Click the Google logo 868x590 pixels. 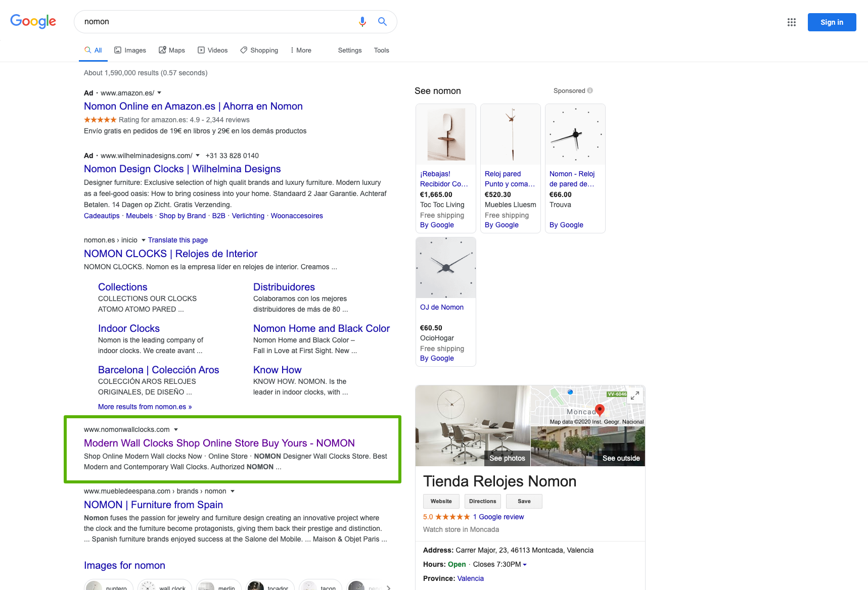tap(33, 21)
